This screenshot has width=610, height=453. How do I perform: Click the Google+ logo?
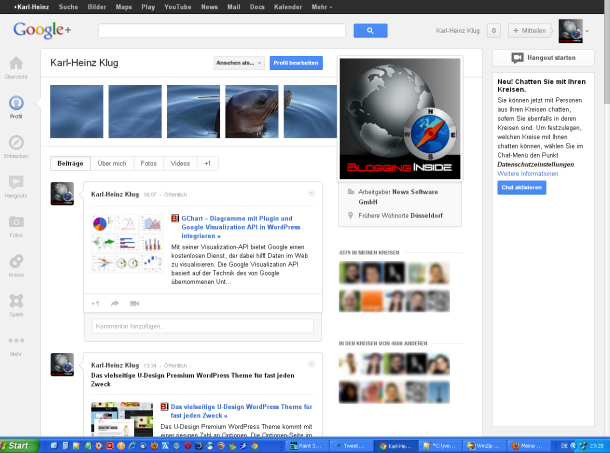coord(42,30)
